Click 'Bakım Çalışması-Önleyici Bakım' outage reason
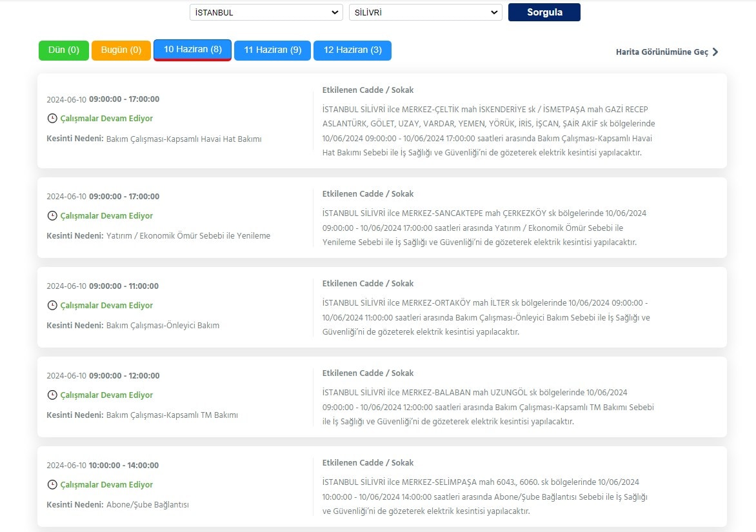 pyautogui.click(x=163, y=325)
